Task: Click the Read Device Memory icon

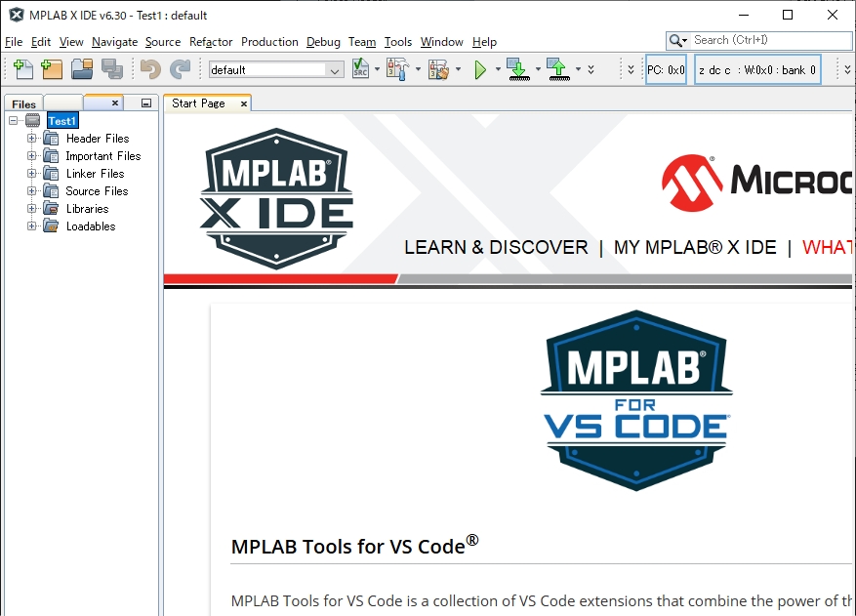Action: 556,69
